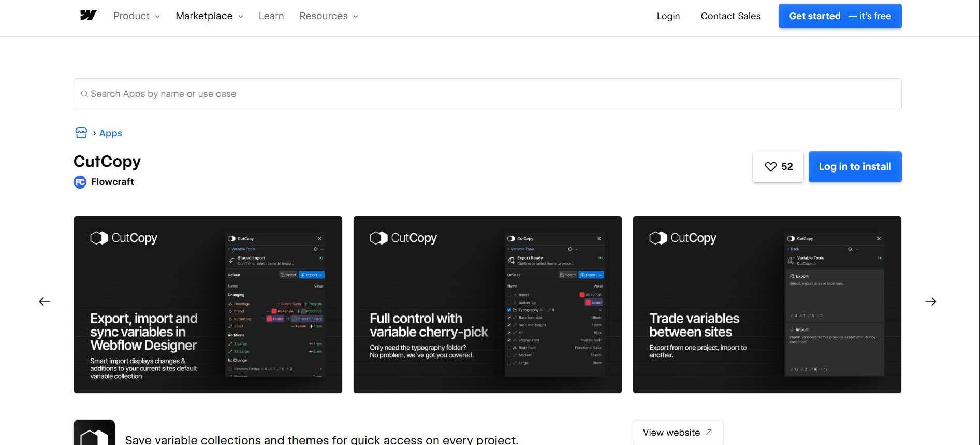Expand the Product menu
Image resolution: width=980 pixels, height=445 pixels.
point(137,16)
